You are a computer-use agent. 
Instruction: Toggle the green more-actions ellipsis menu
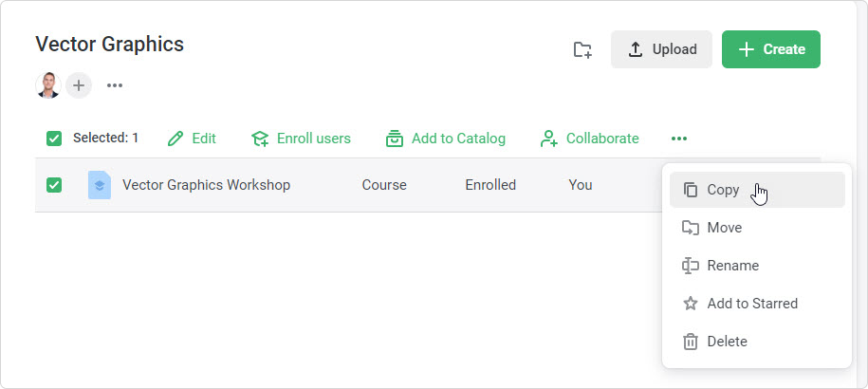tap(678, 139)
